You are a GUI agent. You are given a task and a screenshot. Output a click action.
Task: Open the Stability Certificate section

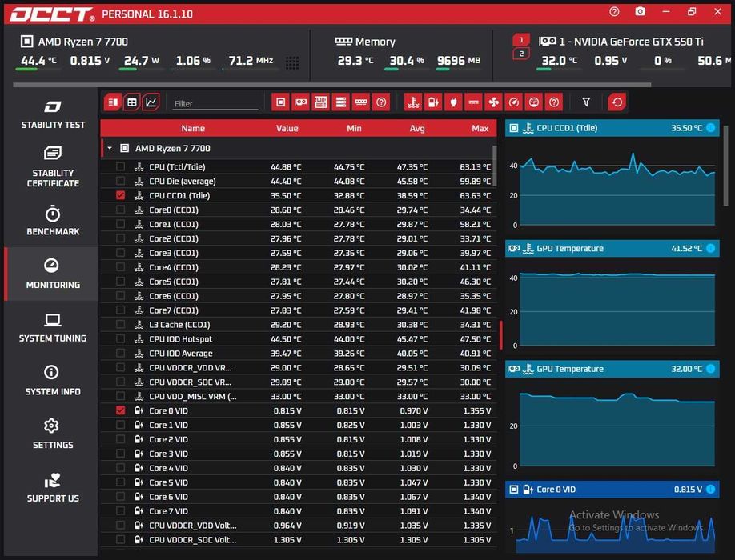[53, 166]
